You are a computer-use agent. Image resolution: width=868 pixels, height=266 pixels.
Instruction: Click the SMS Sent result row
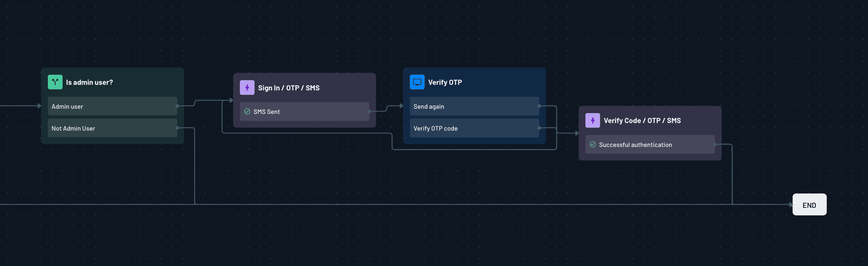click(x=304, y=111)
